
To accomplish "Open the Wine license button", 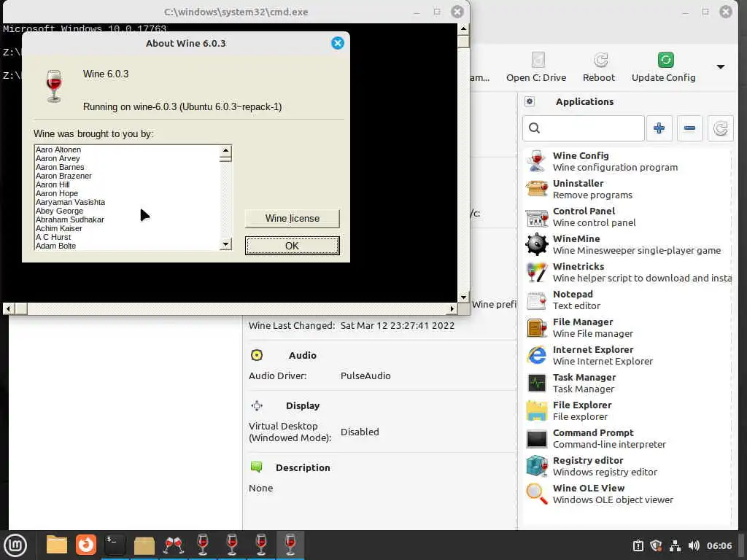I will (x=292, y=218).
